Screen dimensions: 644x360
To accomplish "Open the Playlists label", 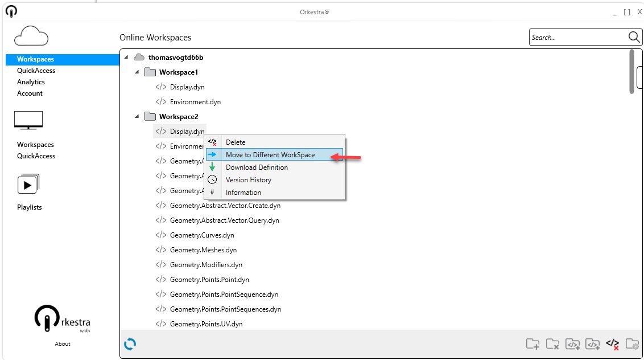I will (x=29, y=207).
